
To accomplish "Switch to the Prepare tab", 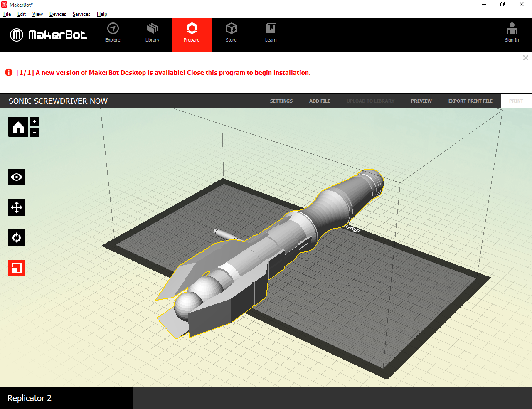I will (192, 34).
